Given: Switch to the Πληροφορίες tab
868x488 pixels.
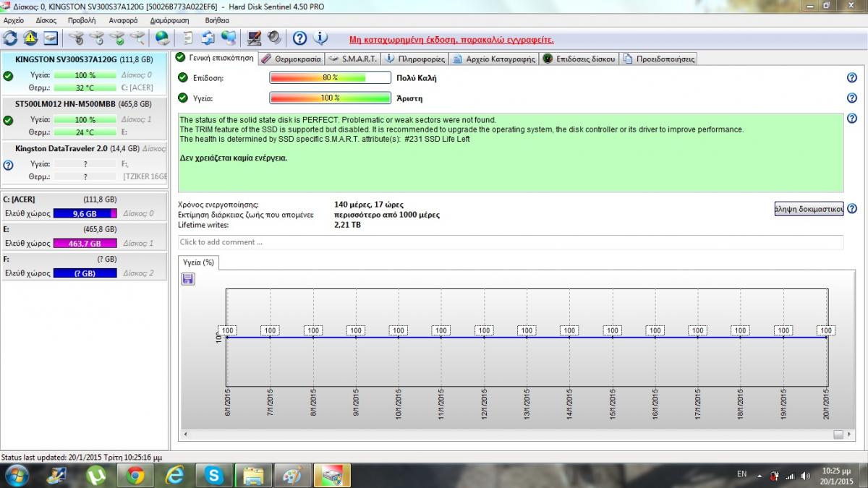Looking at the screenshot, I should click(414, 59).
